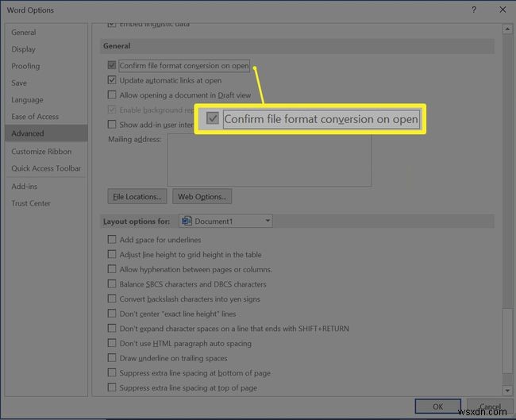The height and width of the screenshot is (420, 516).
Task: Click the File Locations button
Action: (137, 197)
